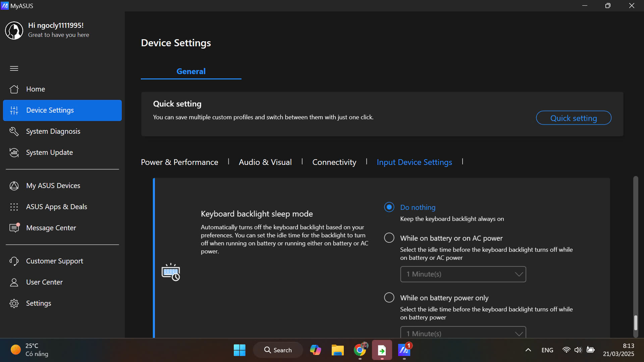644x362 pixels.
Task: Click the volume speaker tray icon
Action: 578,350
